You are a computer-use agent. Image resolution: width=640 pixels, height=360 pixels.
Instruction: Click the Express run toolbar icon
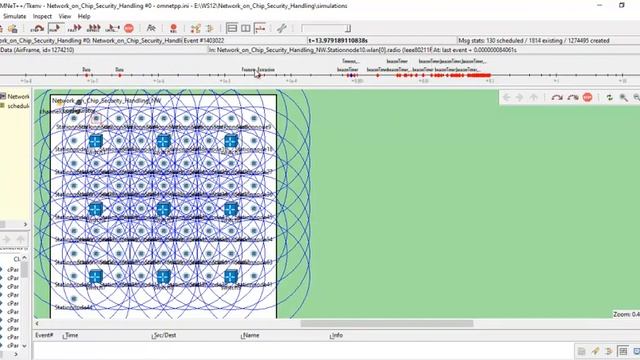pos(94,28)
